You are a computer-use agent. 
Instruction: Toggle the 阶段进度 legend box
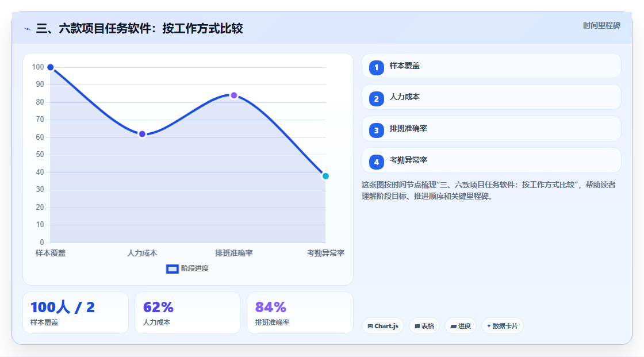[172, 269]
